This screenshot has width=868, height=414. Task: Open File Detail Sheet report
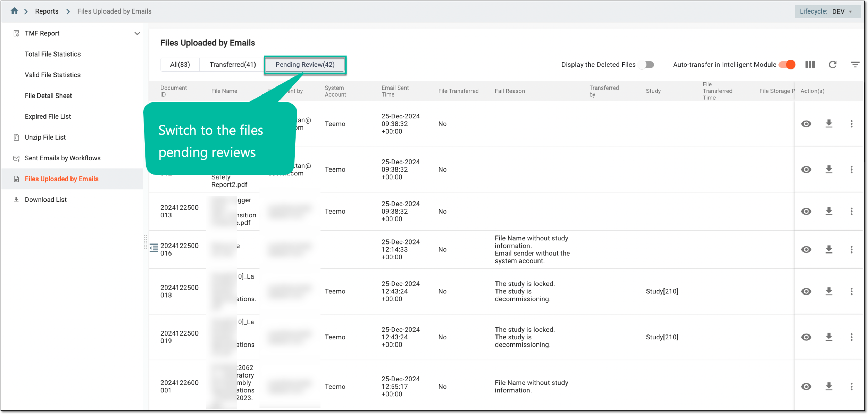(48, 96)
